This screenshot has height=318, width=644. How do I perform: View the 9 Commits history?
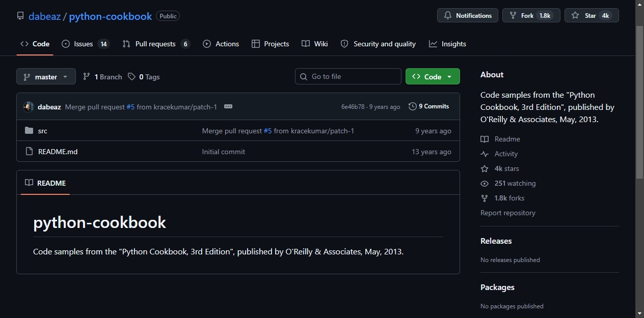click(x=428, y=106)
